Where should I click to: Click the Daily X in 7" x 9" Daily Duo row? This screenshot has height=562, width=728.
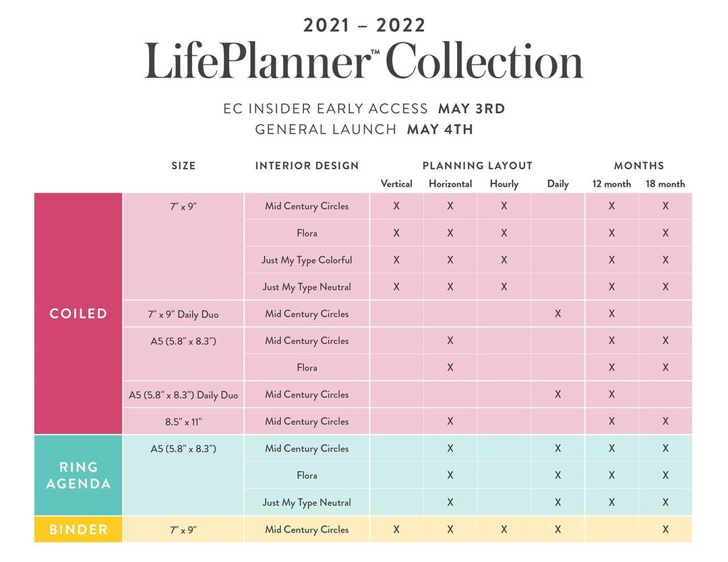[x=557, y=314]
